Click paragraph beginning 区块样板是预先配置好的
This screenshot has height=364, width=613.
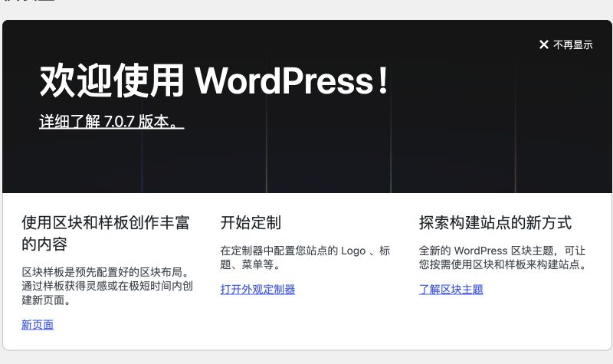107,286
